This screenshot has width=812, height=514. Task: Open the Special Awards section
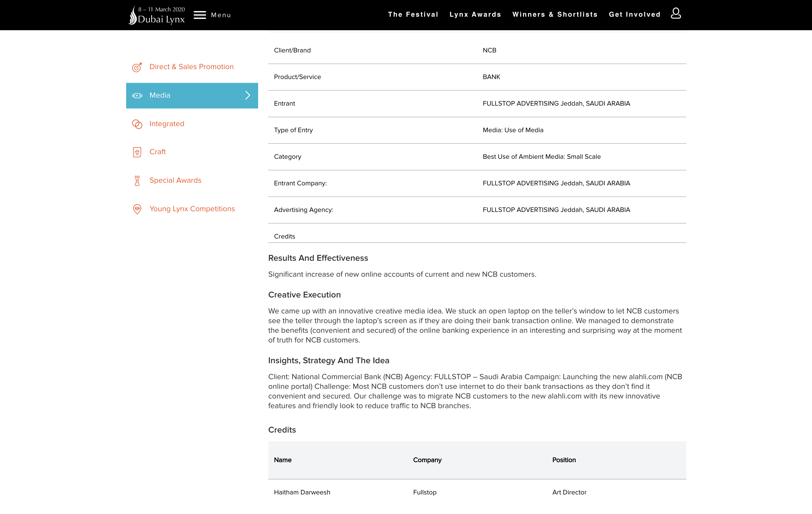tap(175, 181)
